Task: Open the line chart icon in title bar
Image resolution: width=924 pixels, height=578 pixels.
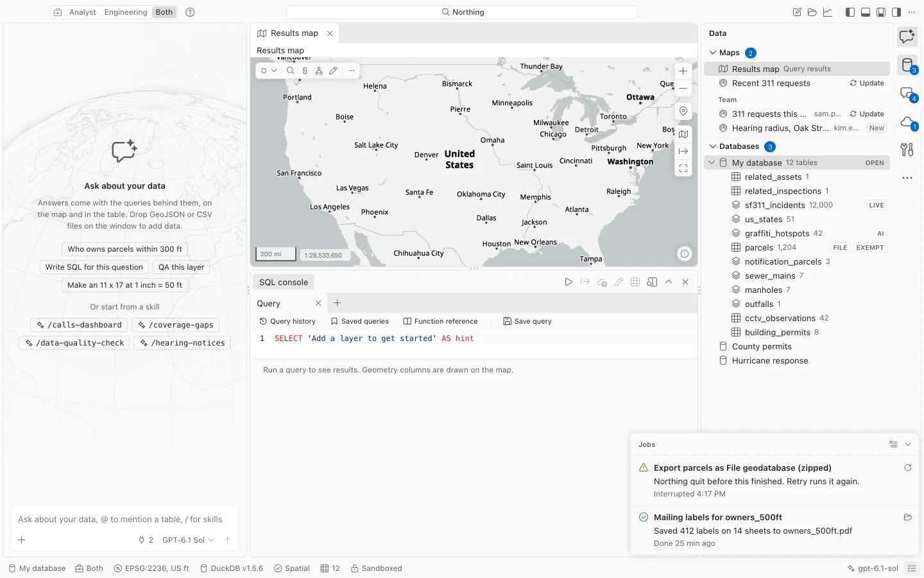Action: 828,12
